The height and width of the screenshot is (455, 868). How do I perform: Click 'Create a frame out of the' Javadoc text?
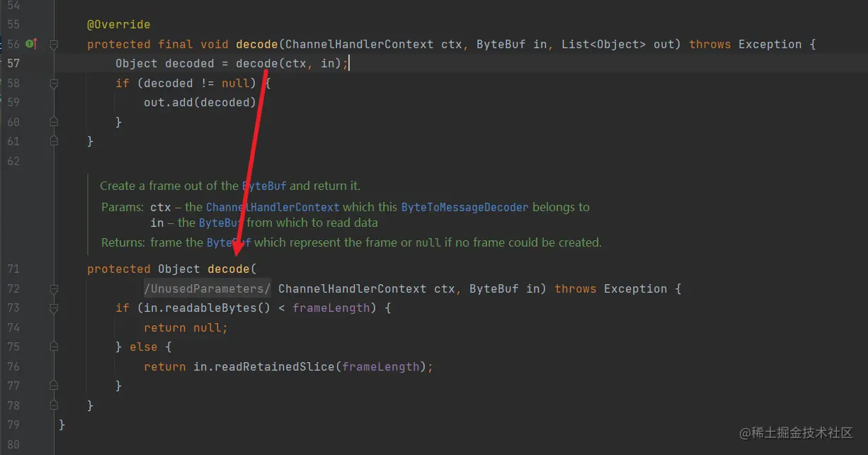pyautogui.click(x=169, y=186)
